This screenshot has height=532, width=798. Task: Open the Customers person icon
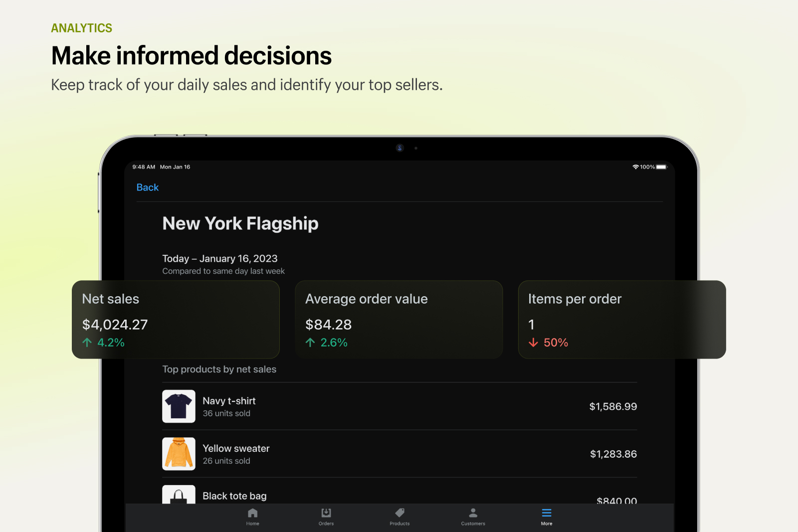click(x=473, y=513)
